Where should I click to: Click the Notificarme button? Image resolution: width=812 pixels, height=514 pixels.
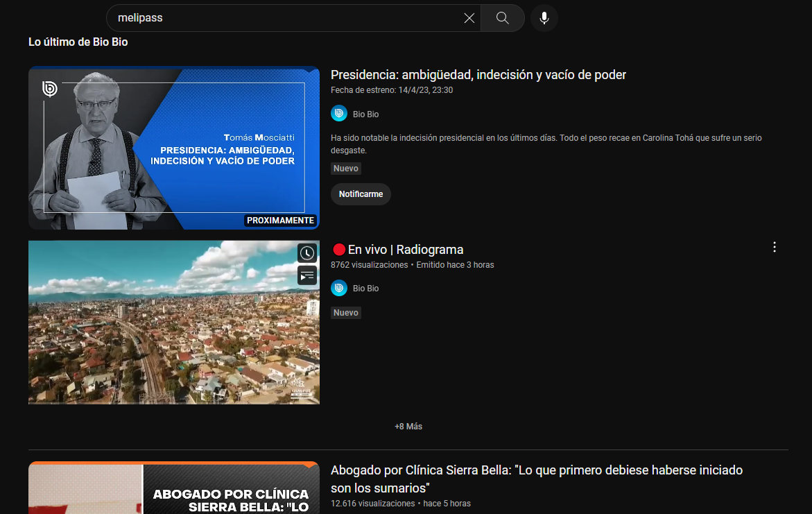coord(361,194)
